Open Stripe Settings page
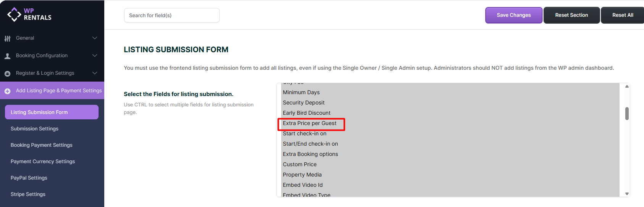The width and height of the screenshot is (644, 207). (x=28, y=194)
